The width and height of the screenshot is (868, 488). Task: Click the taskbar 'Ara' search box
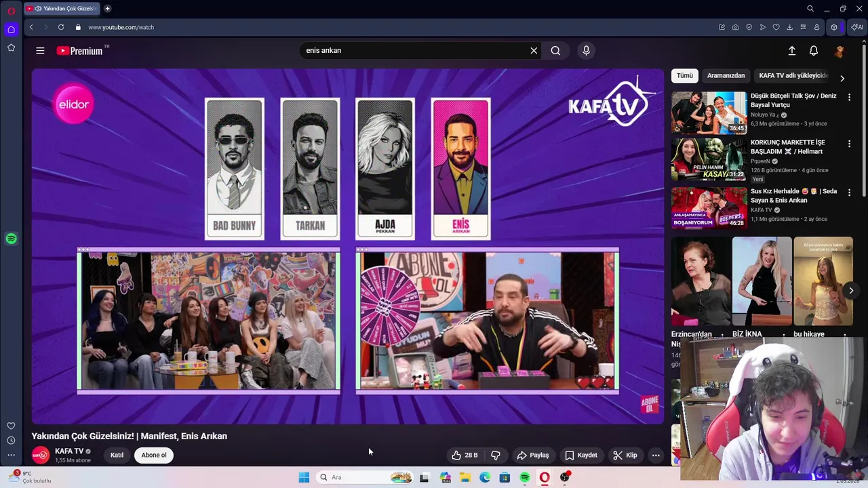point(365,477)
